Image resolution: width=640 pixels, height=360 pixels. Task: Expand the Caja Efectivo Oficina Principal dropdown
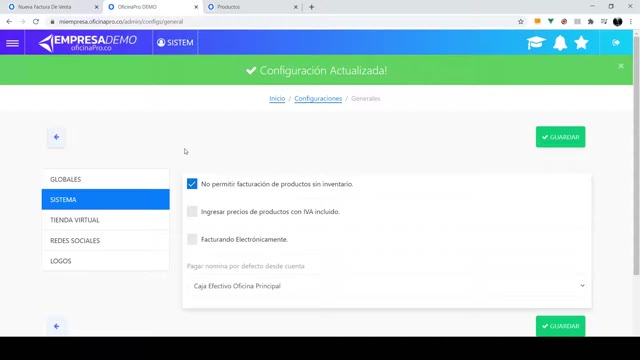(387, 286)
